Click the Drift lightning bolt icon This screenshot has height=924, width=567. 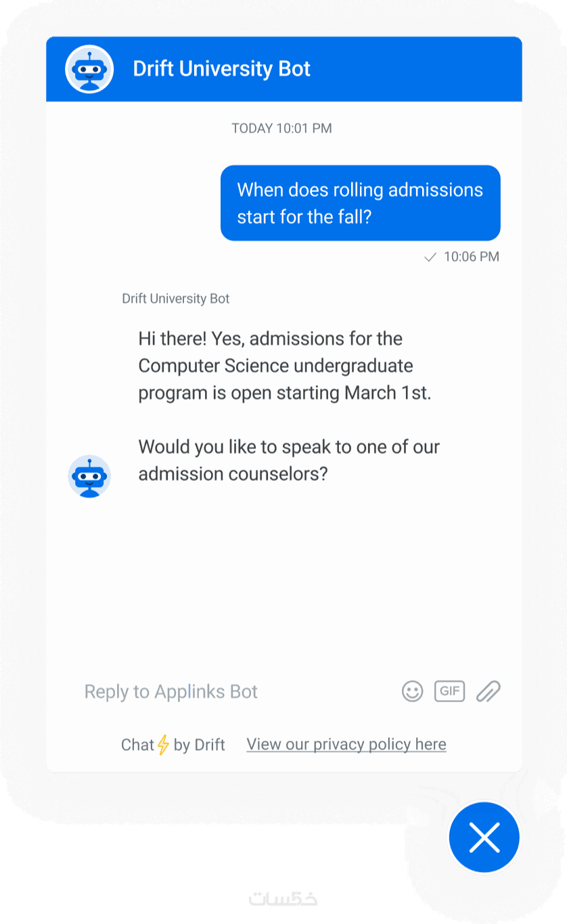163,745
